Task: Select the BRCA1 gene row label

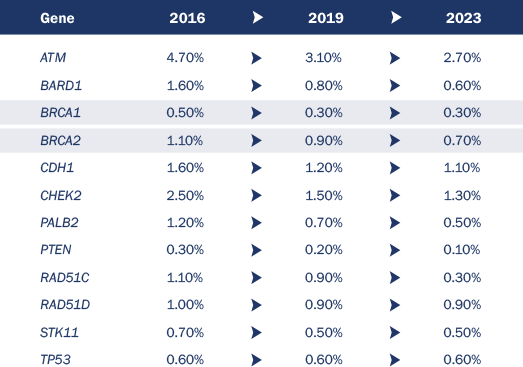Action: pos(60,113)
